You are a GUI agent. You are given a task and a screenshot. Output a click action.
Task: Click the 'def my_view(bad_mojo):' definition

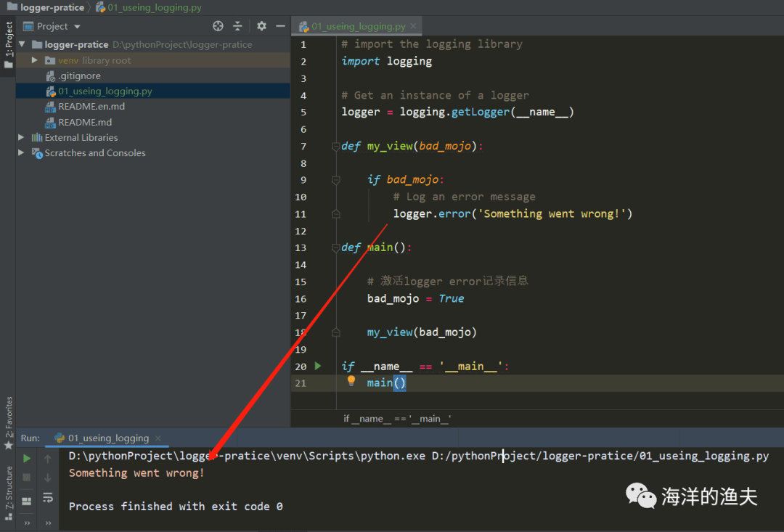[412, 146]
